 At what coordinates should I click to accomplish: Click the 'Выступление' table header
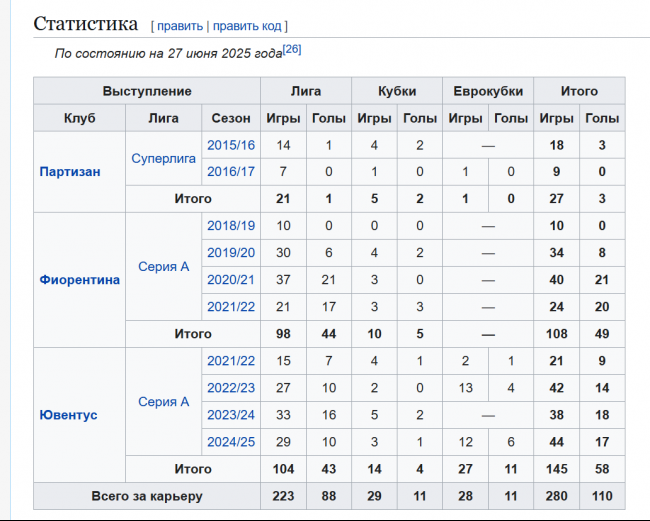[147, 91]
